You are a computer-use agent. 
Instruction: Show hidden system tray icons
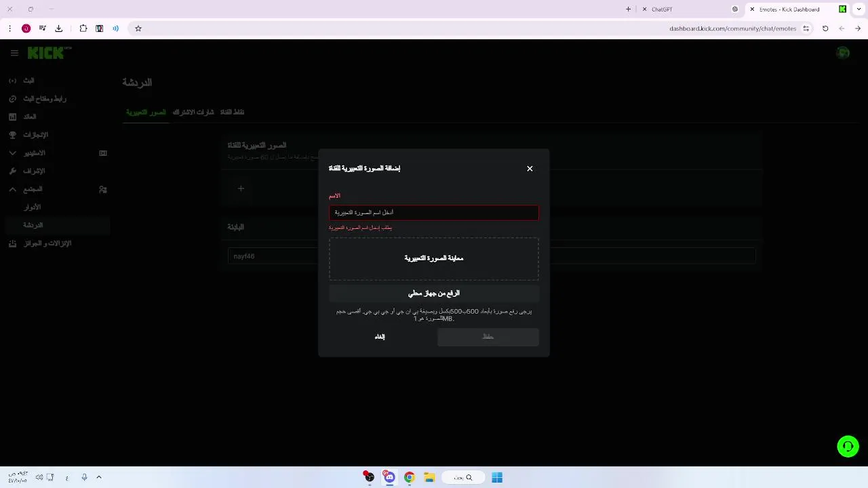(x=99, y=477)
